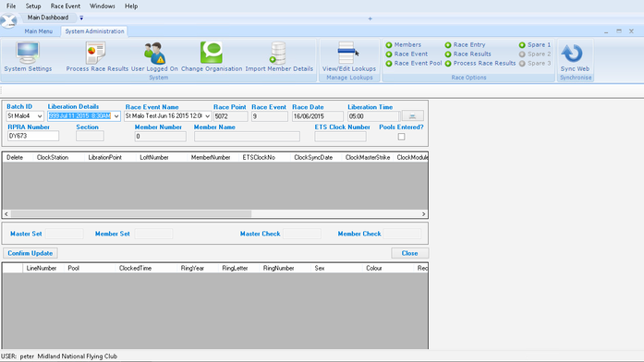The width and height of the screenshot is (644, 362).
Task: Open the Windows menu
Action: pos(103,6)
